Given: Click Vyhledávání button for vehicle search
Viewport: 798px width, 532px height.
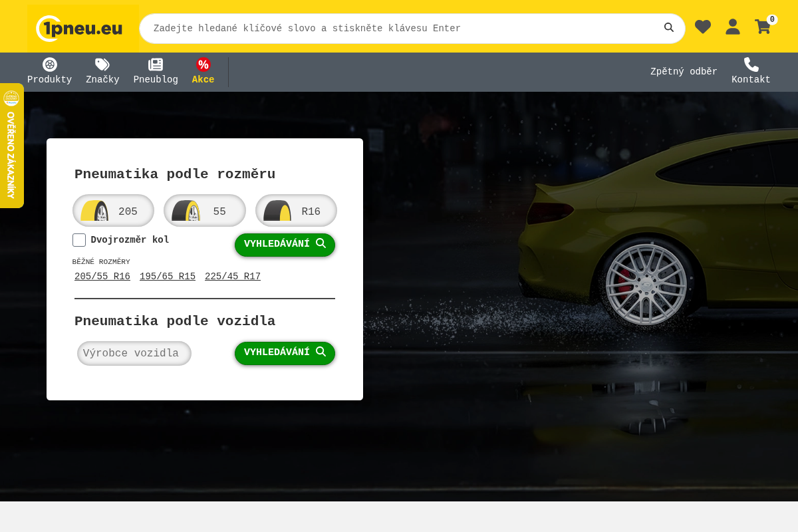Looking at the screenshot, I should pyautogui.click(x=285, y=353).
